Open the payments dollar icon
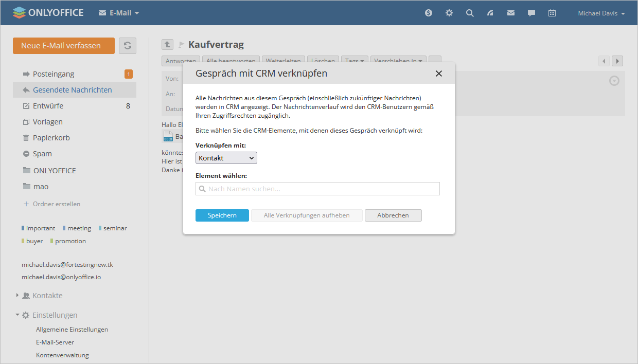 [x=429, y=13]
